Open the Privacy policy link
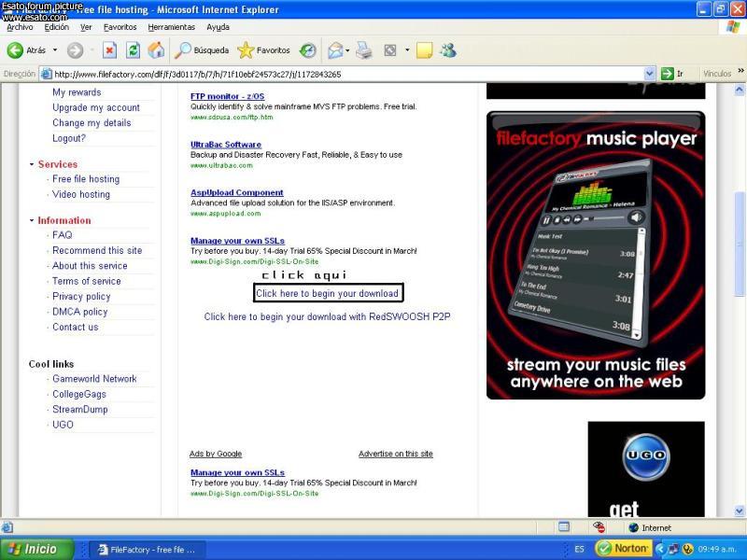Screen dimensions: 747x560 [x=81, y=296]
